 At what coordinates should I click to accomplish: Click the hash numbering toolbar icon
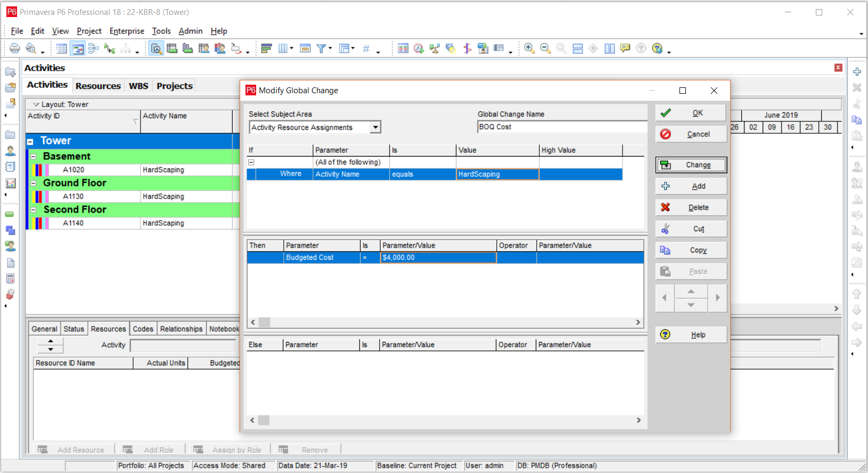(x=366, y=48)
